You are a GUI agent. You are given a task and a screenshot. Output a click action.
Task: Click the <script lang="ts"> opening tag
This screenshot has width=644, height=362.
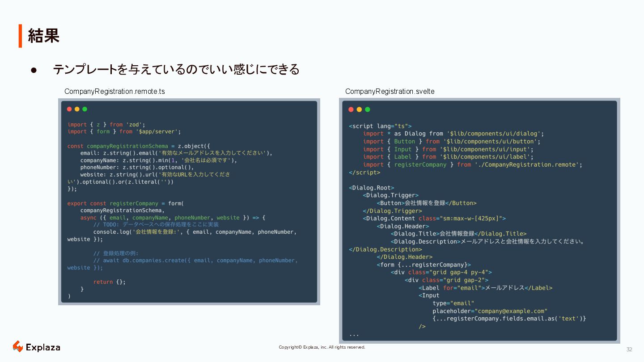tap(380, 126)
